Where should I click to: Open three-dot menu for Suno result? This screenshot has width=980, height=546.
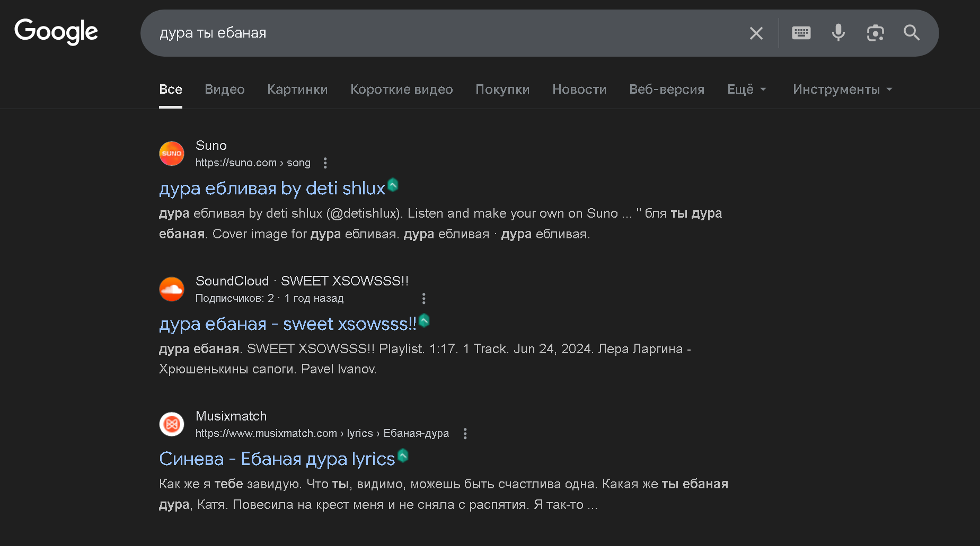(325, 163)
